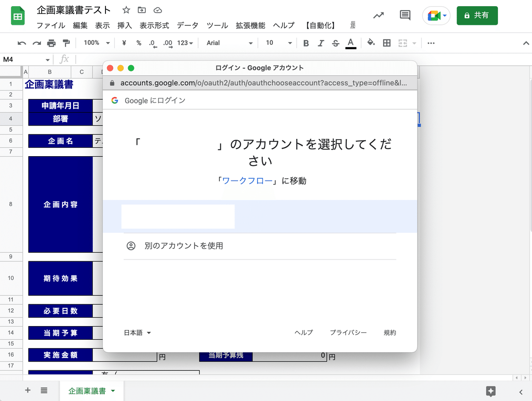Apply percent number format
This screenshot has height=401, width=532.
point(139,43)
